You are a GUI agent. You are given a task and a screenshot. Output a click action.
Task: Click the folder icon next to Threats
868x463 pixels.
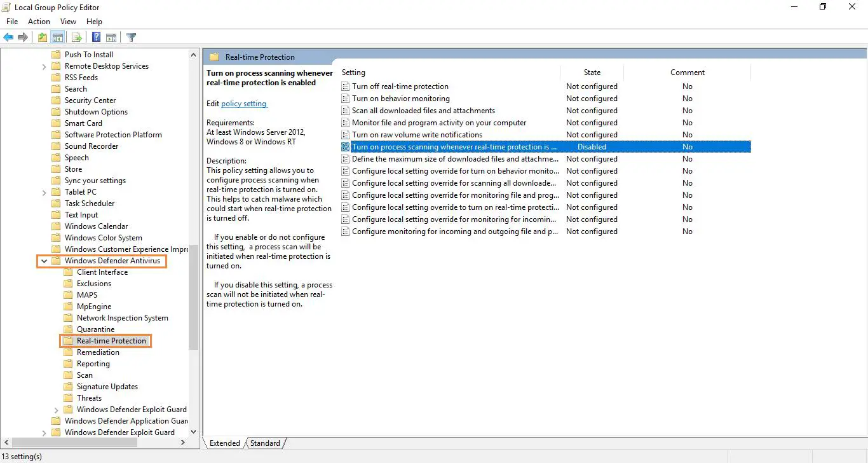[x=68, y=398]
